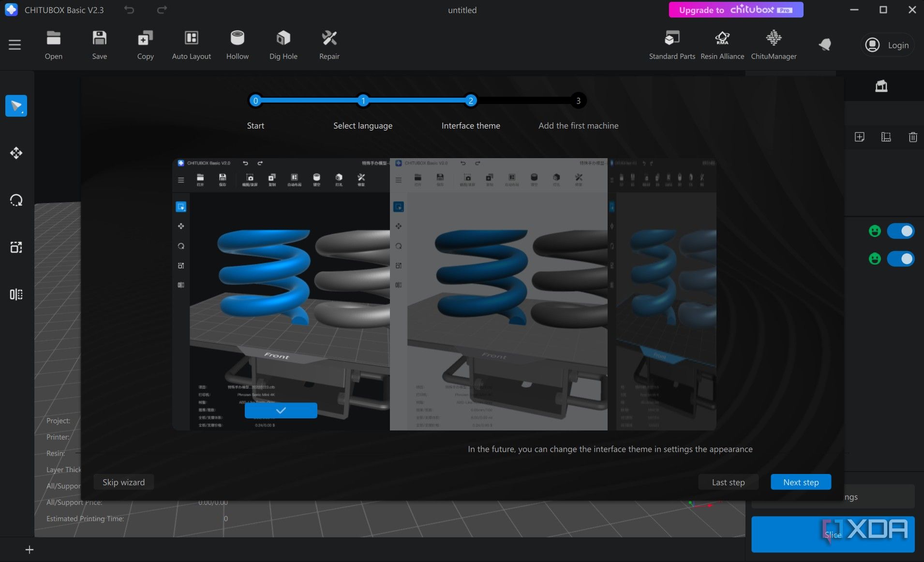Choose the Hollow tool
Screen dimensions: 924x562
[237, 45]
